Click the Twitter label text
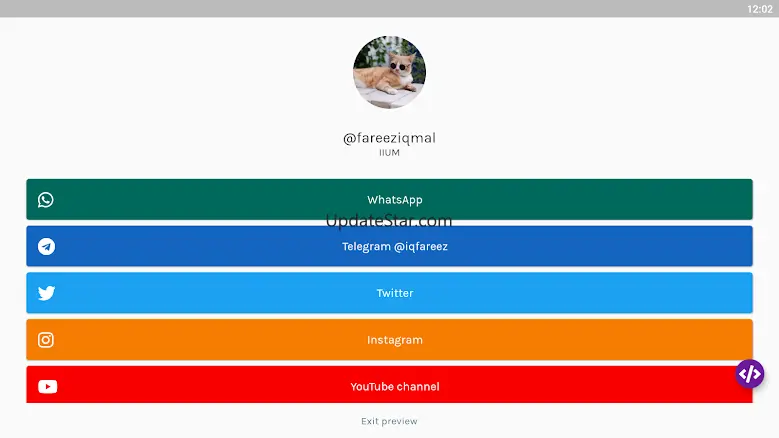The width and height of the screenshot is (779, 438). pos(395,293)
